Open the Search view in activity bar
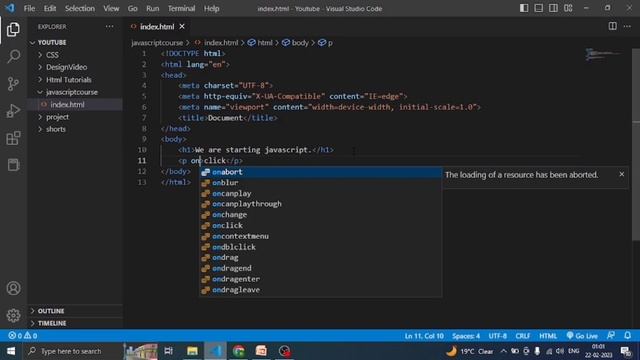This screenshot has width=640, height=360. (x=13, y=56)
